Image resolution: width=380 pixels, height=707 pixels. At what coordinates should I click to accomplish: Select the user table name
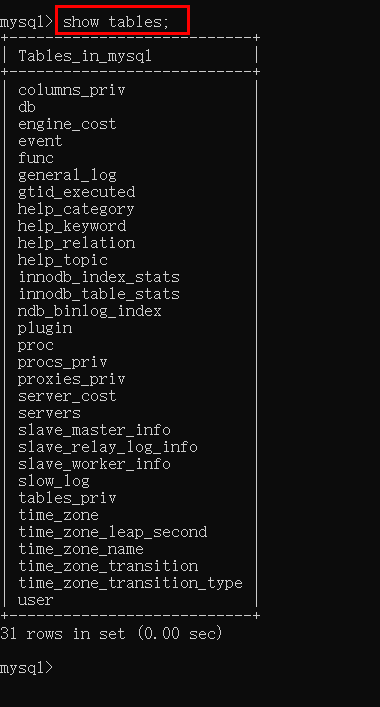click(36, 600)
